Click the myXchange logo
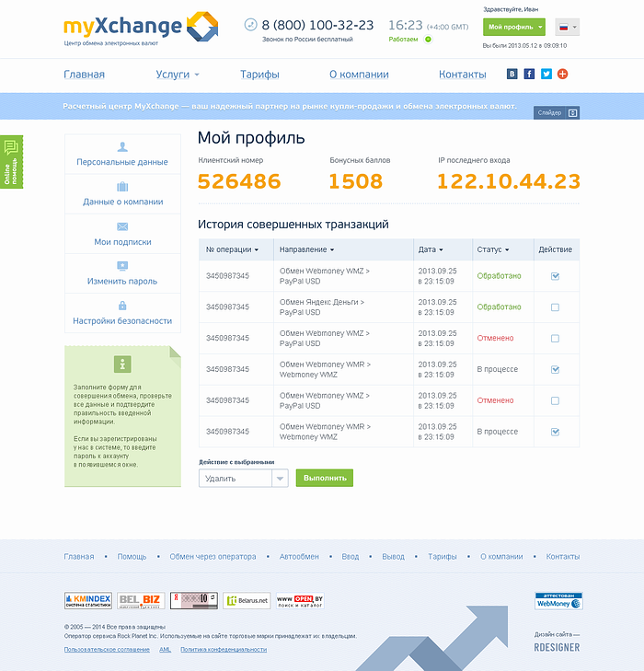Image resolution: width=644 pixels, height=671 pixels. click(x=141, y=27)
